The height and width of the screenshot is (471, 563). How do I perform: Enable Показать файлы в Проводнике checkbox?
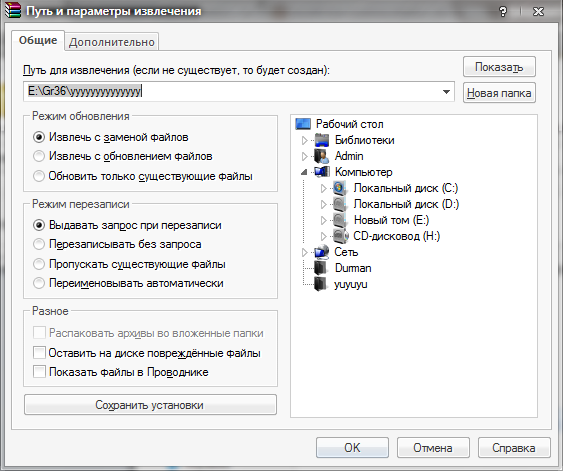[39, 372]
